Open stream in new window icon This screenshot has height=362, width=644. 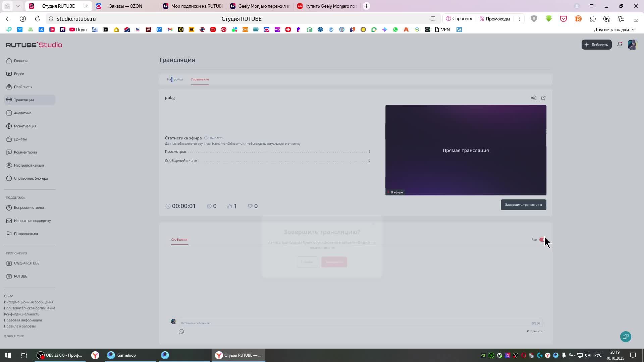coord(543,98)
